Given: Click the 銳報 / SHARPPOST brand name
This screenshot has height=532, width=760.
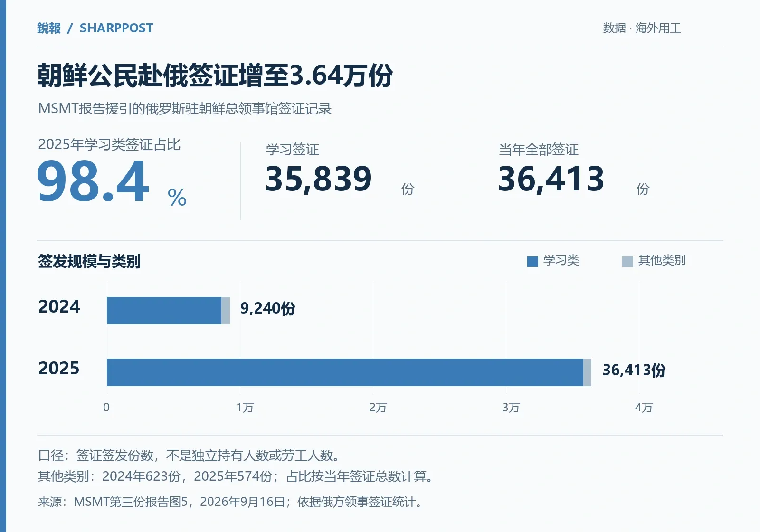Looking at the screenshot, I should [x=95, y=28].
